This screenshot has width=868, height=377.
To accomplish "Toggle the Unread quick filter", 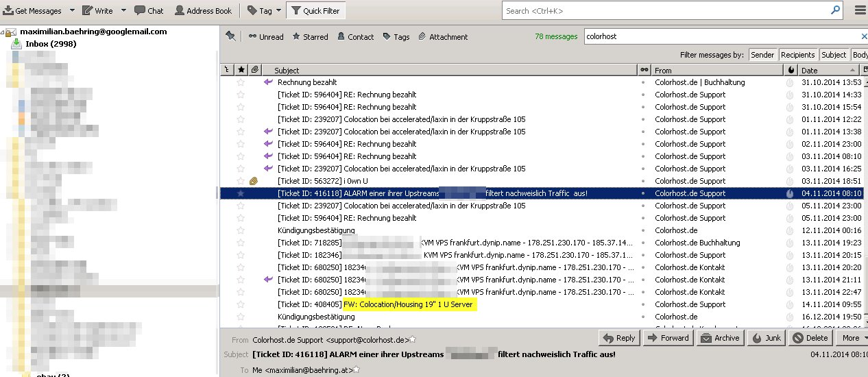I will pyautogui.click(x=265, y=37).
